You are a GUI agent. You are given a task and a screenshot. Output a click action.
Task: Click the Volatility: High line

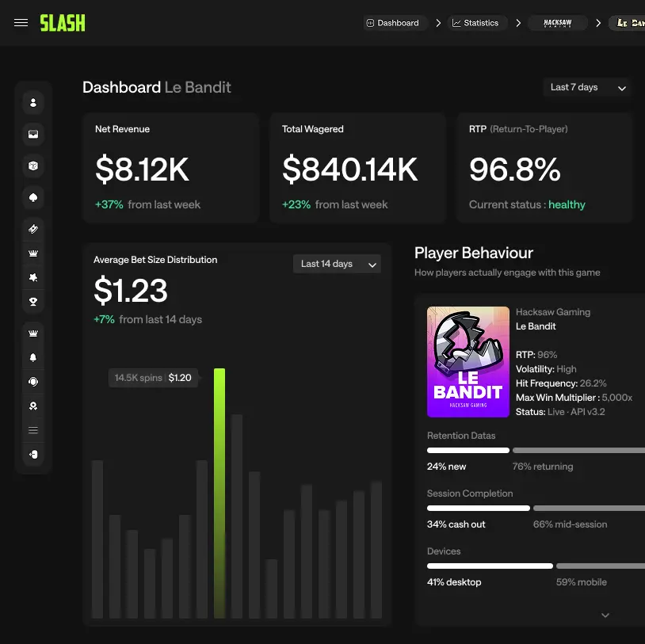(546, 369)
